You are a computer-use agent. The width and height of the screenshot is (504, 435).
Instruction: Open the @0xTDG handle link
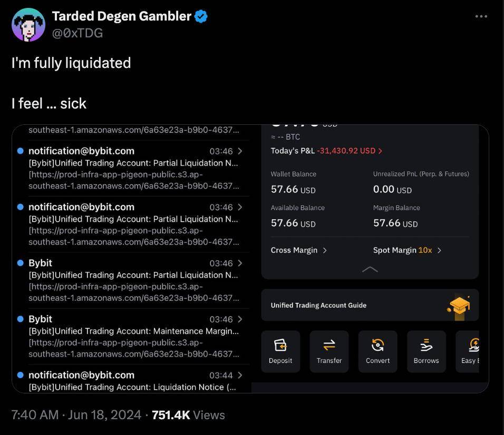click(77, 33)
